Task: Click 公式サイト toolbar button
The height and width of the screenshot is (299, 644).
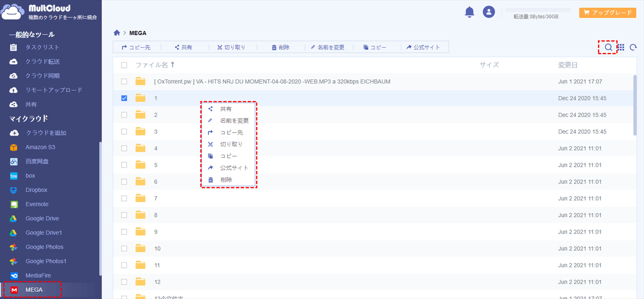Action: coord(423,47)
